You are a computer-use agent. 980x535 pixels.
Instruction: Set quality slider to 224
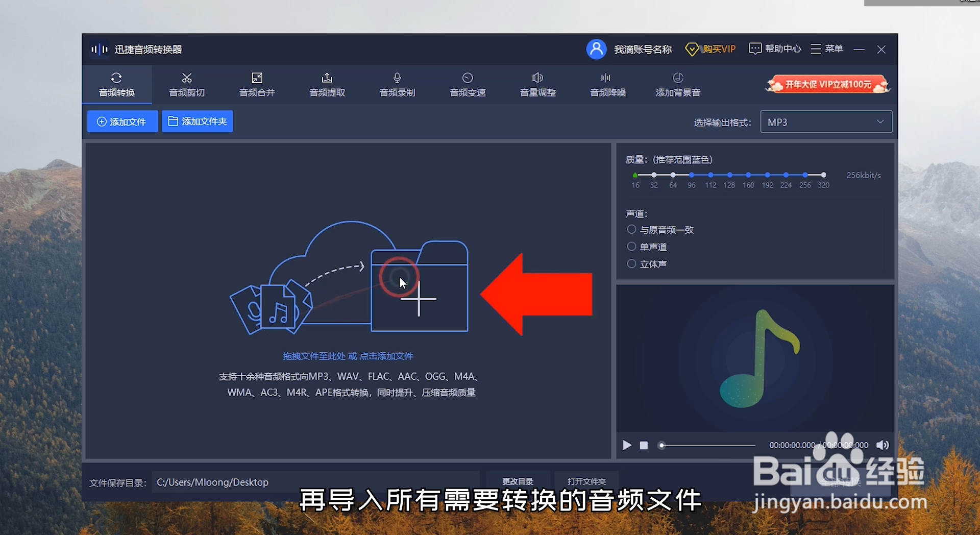786,175
